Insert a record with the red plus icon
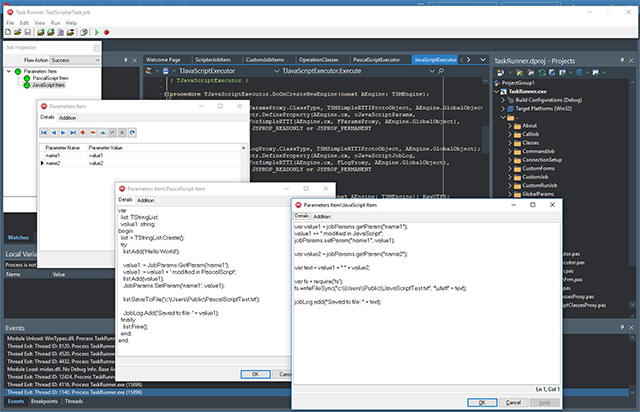640x412 pixels. pyautogui.click(x=83, y=133)
